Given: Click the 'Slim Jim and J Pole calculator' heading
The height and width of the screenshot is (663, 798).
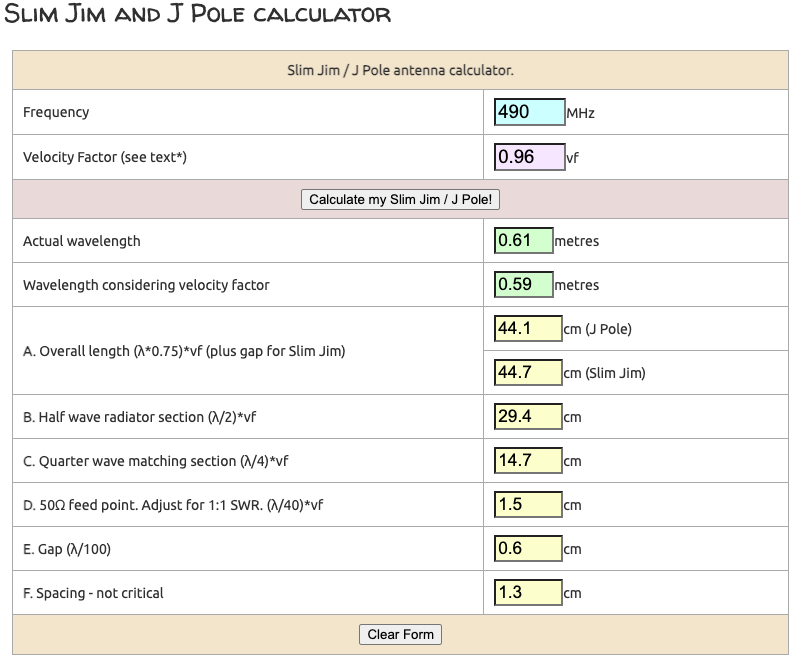Looking at the screenshot, I should tap(197, 14).
